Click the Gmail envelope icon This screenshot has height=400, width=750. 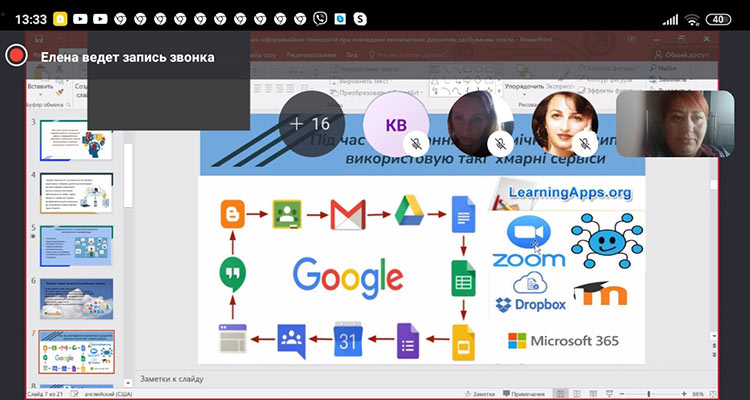[x=348, y=214]
